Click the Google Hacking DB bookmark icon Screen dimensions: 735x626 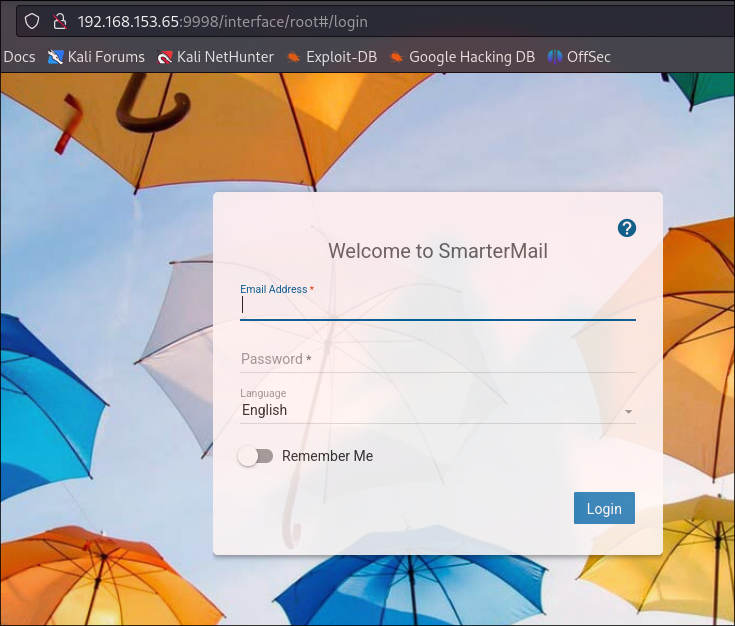[x=397, y=57]
